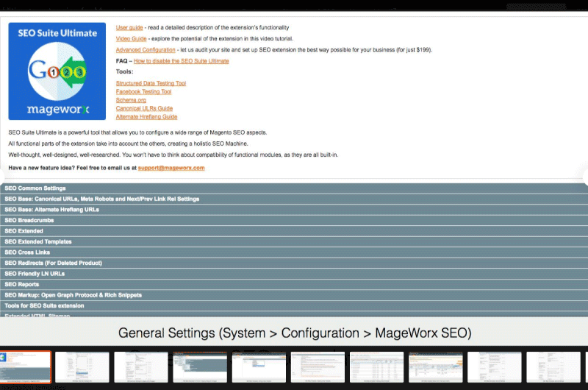Expand the SEO Reports section
The height and width of the screenshot is (390, 588).
(x=294, y=285)
